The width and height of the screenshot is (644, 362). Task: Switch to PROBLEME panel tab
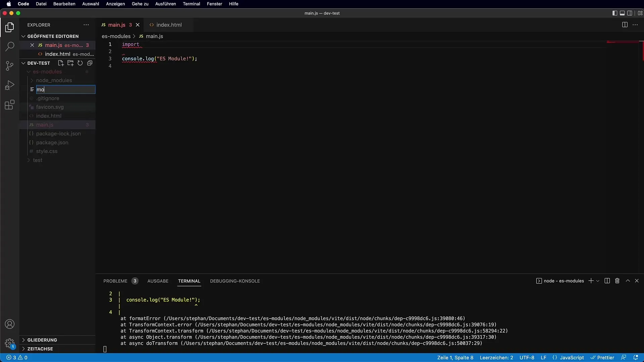click(115, 281)
